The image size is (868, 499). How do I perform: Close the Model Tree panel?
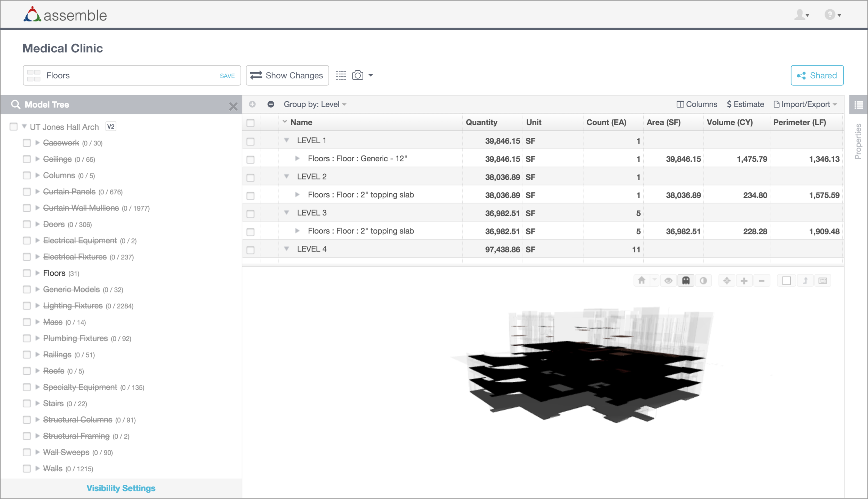click(x=233, y=106)
